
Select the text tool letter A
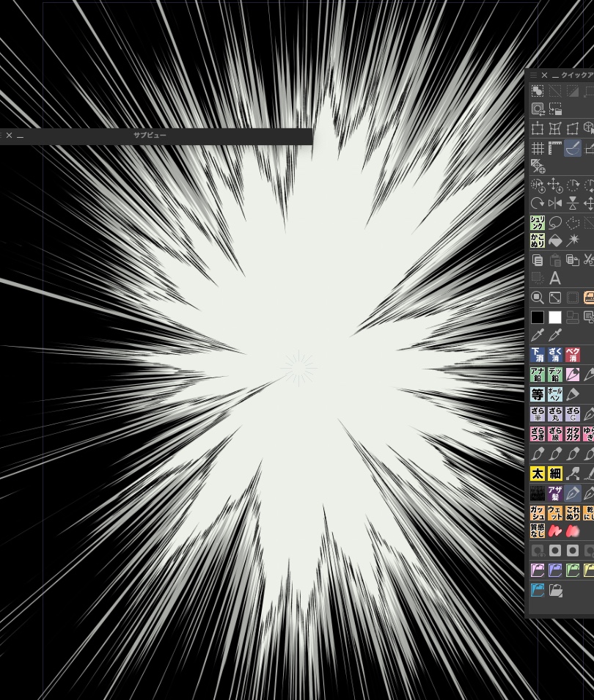click(555, 278)
